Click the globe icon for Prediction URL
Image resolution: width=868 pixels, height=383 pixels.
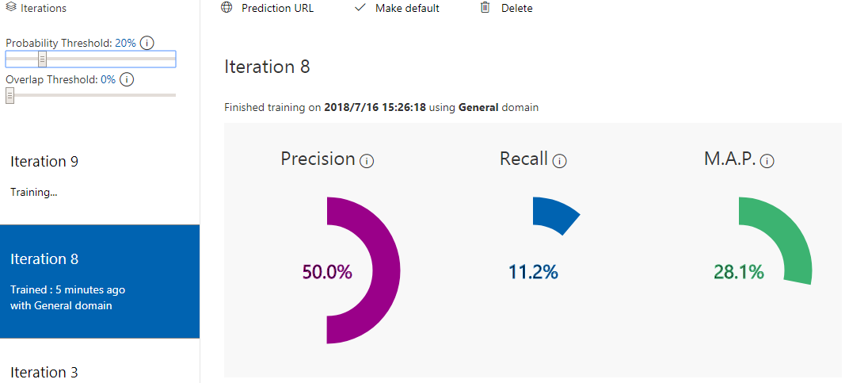coord(227,8)
